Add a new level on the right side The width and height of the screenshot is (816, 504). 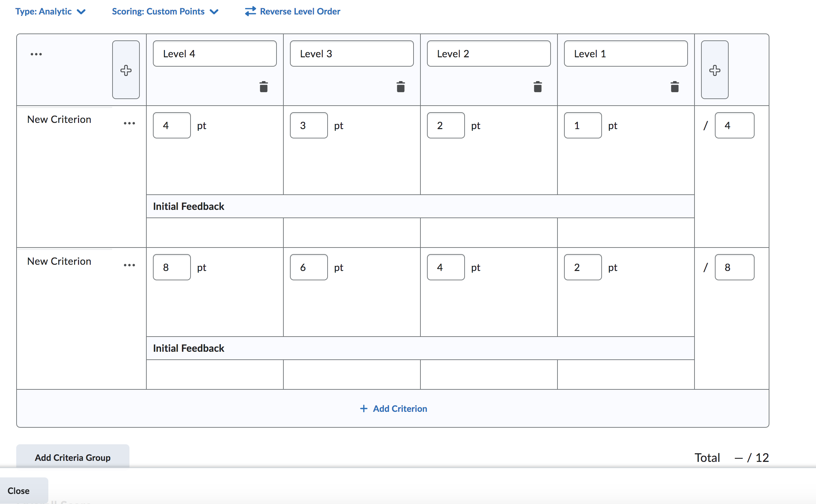click(x=715, y=70)
